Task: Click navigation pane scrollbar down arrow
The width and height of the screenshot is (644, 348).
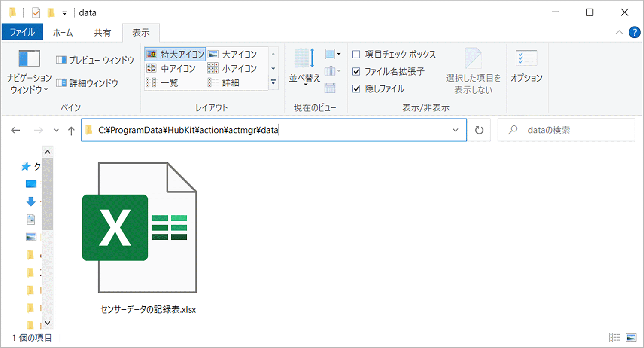Action: 47,322
